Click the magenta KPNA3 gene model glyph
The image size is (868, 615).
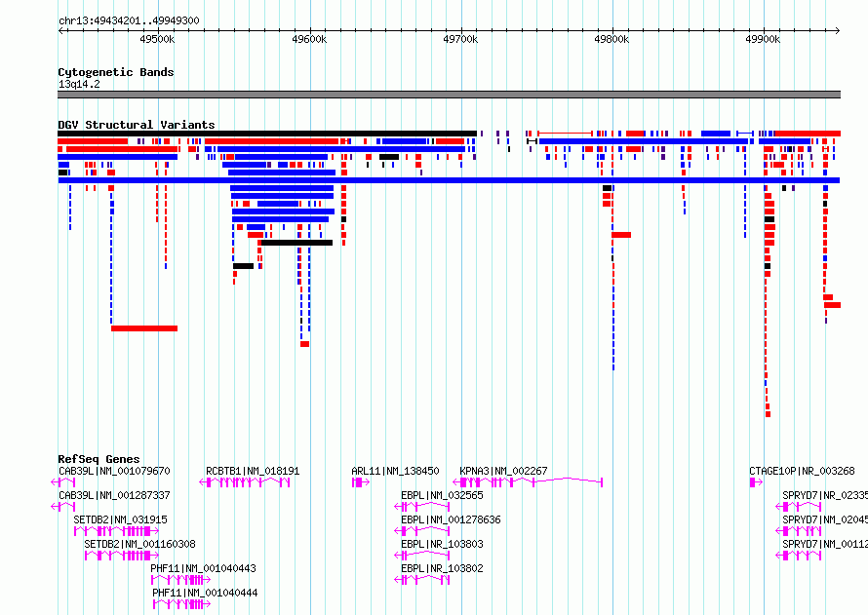coord(528,482)
